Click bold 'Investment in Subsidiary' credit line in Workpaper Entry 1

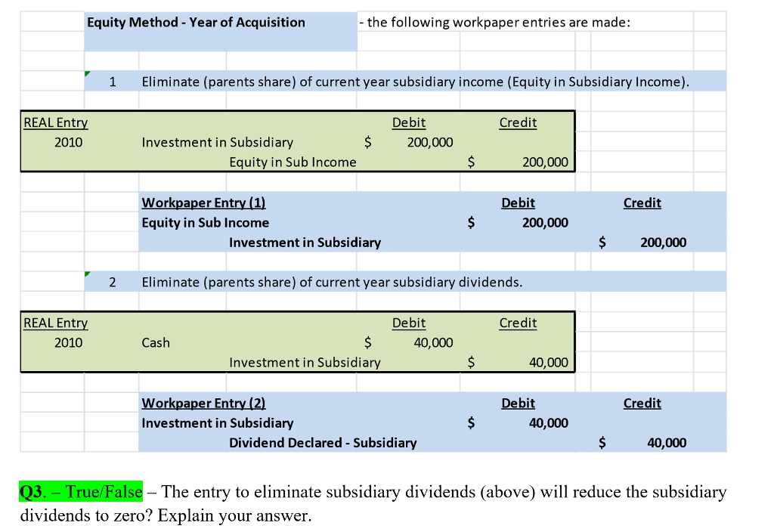click(305, 243)
